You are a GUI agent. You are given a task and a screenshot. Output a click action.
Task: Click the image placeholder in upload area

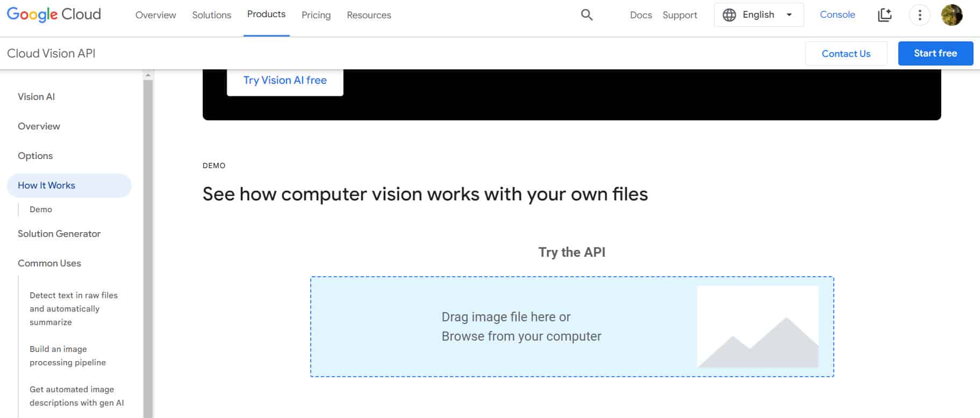click(x=757, y=327)
